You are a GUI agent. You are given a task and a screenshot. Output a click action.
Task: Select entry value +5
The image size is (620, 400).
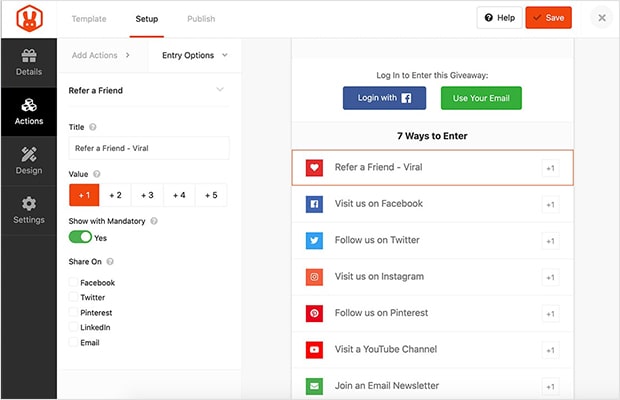click(211, 195)
